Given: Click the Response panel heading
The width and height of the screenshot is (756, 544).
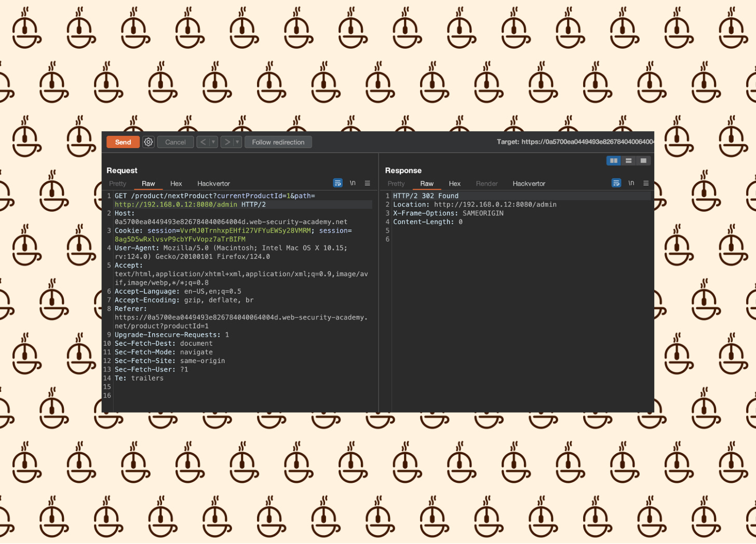Looking at the screenshot, I should [x=403, y=170].
